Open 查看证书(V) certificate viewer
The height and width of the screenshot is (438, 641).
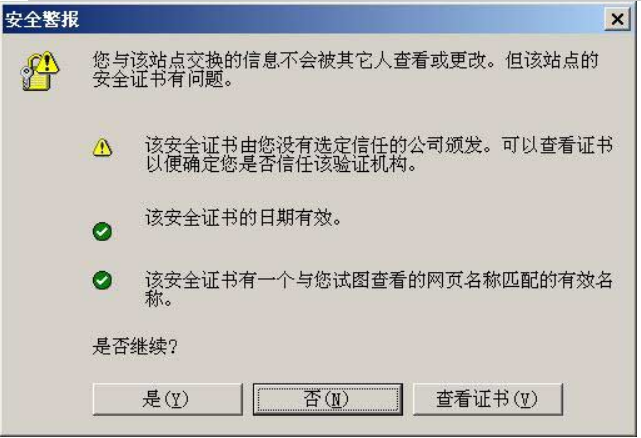pyautogui.click(x=488, y=399)
